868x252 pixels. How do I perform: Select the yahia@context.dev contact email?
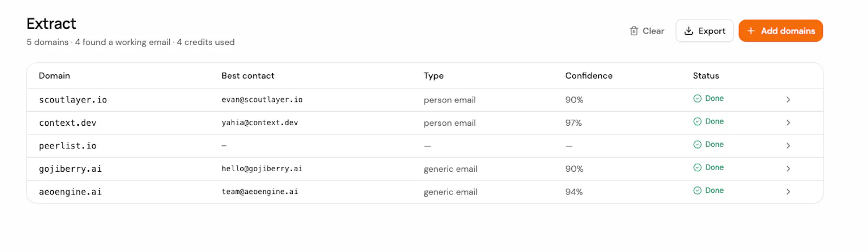click(260, 122)
